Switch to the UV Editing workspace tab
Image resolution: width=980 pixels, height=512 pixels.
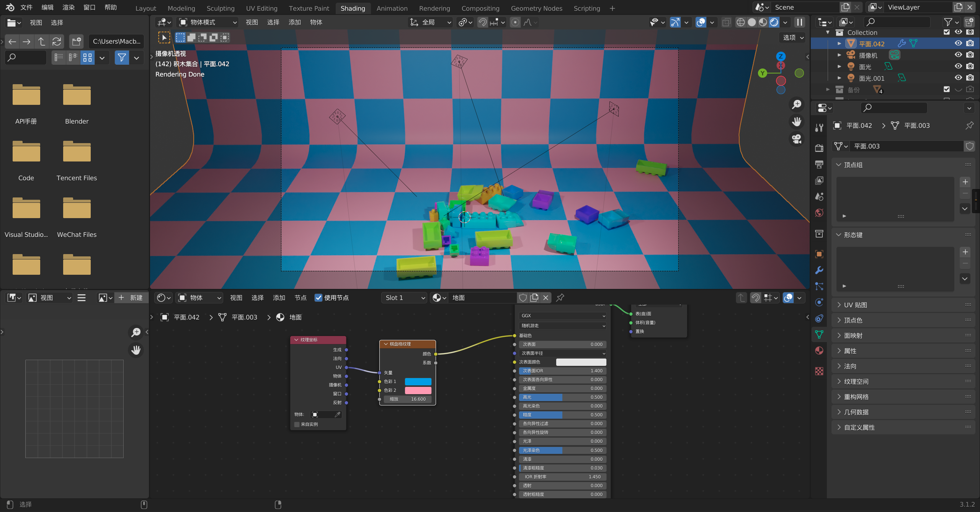pyautogui.click(x=261, y=8)
